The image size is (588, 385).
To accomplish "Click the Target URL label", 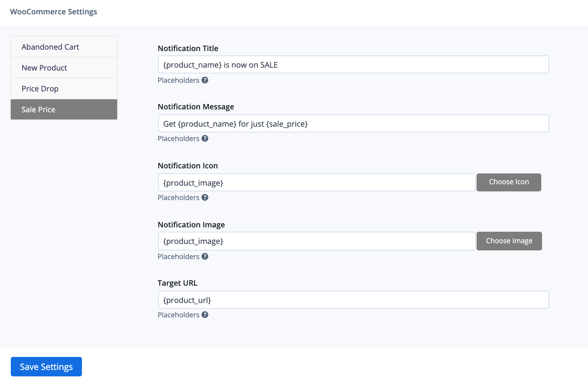I will (x=178, y=283).
